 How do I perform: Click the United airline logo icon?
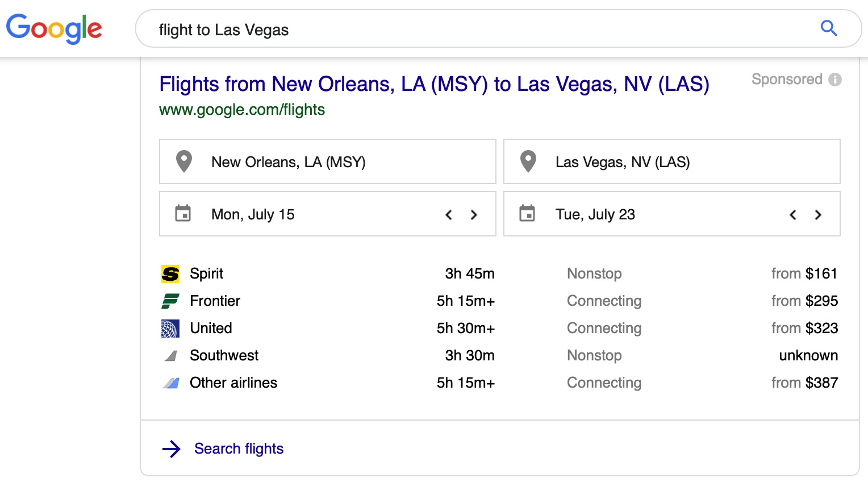(170, 329)
